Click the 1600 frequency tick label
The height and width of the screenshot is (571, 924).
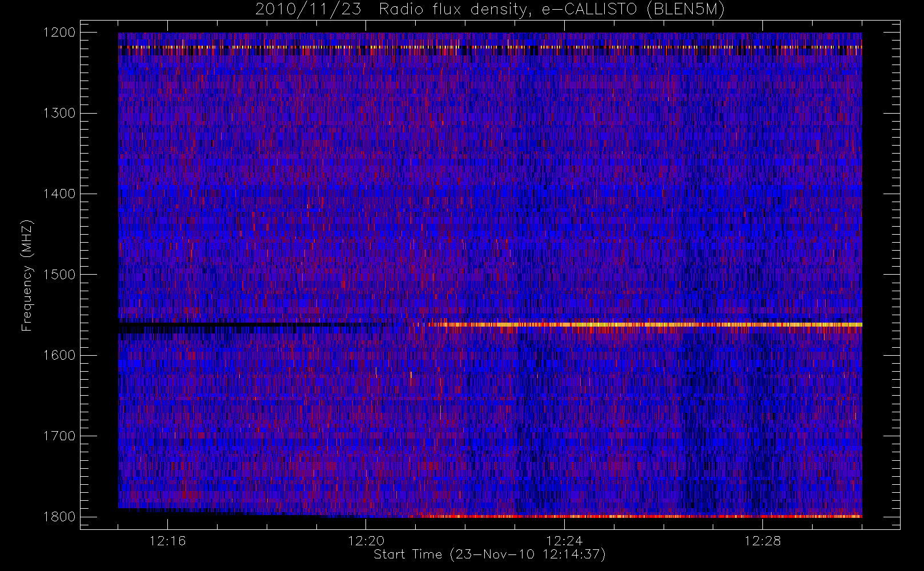pyautogui.click(x=59, y=355)
